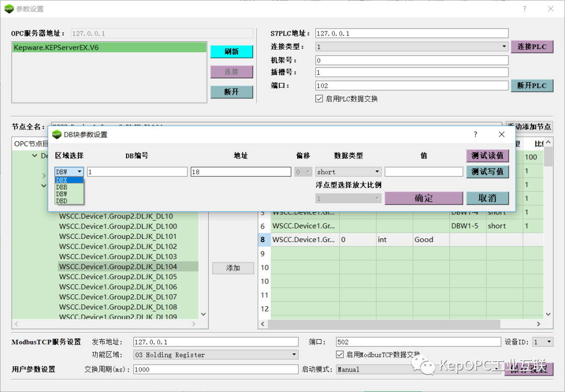Image resolution: width=565 pixels, height=392 pixels.
Task: Select Kepware.KEPServerEX.V6 in the server list
Action: point(109,48)
